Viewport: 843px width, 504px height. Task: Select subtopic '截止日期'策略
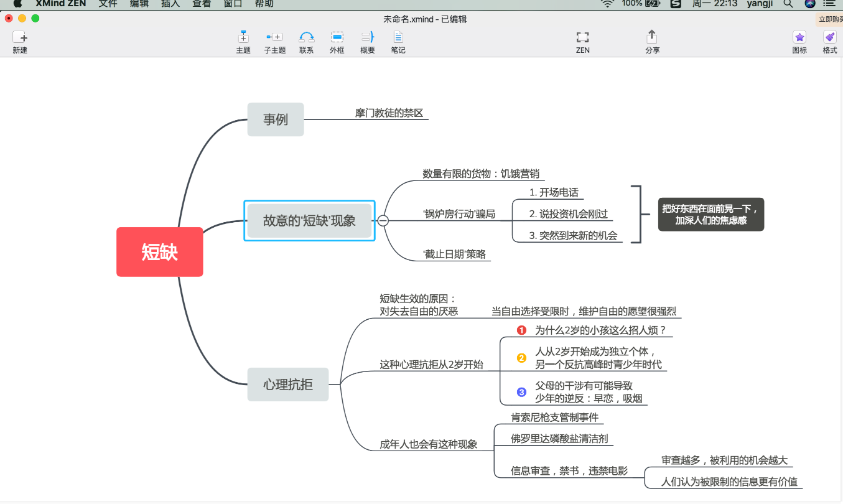[x=454, y=254]
